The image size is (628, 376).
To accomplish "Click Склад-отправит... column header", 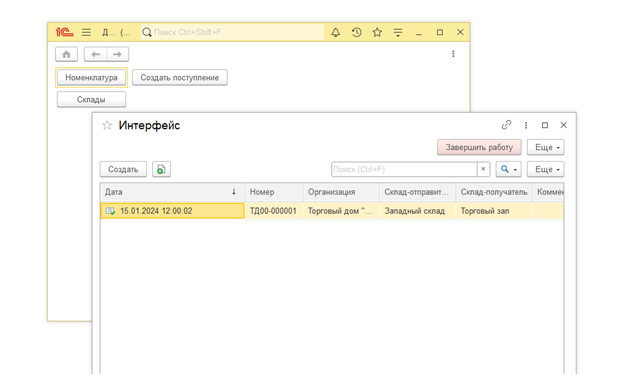I will [x=417, y=192].
